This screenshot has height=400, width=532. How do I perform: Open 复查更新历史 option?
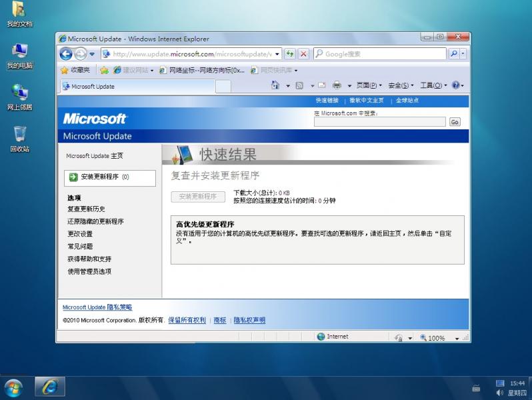pos(86,209)
